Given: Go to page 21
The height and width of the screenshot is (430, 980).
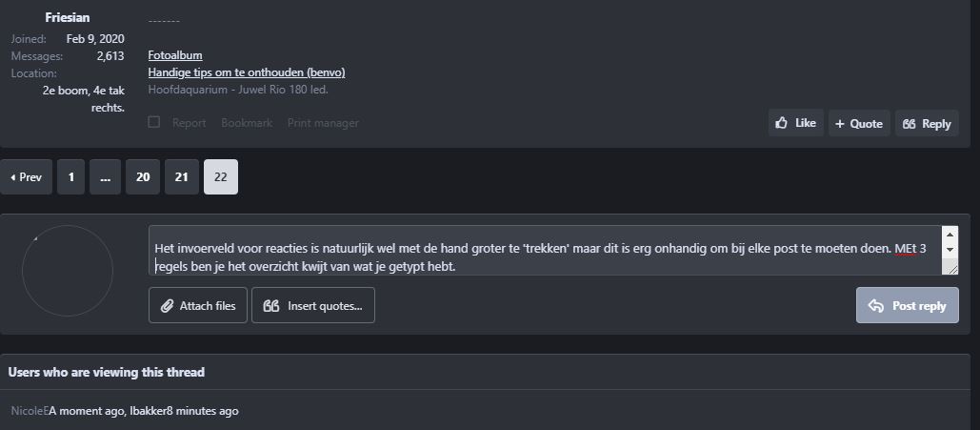Looking at the screenshot, I should [181, 177].
